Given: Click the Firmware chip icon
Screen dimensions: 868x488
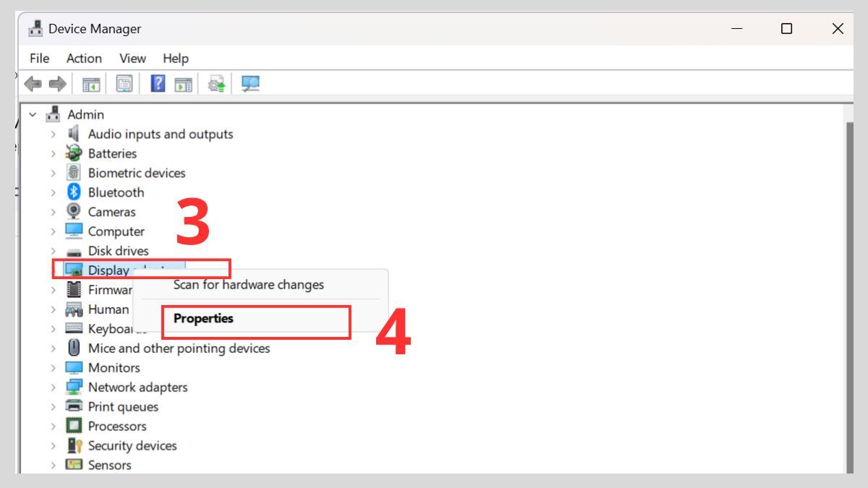Looking at the screenshot, I should [74, 290].
